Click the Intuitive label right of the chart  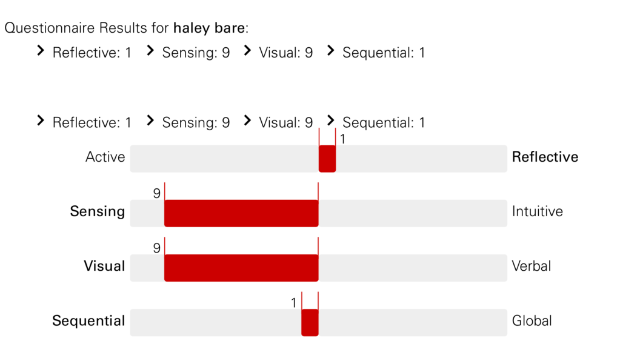[537, 212]
